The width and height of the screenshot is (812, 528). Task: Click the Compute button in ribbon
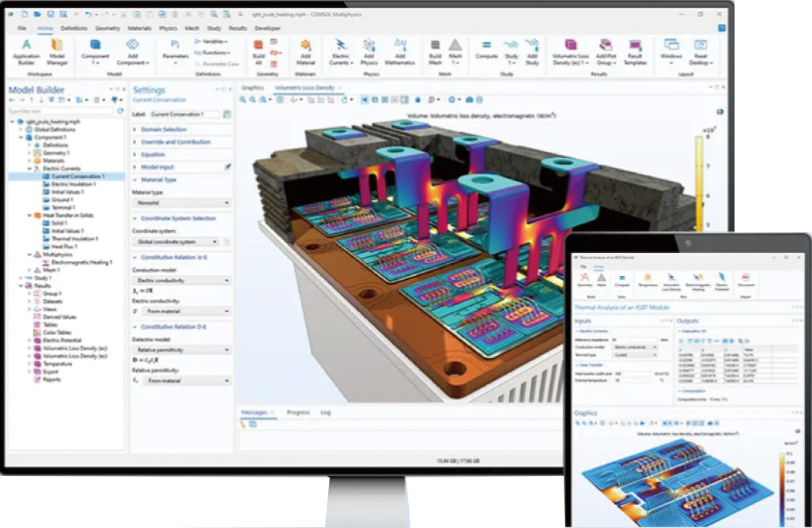pos(486,50)
